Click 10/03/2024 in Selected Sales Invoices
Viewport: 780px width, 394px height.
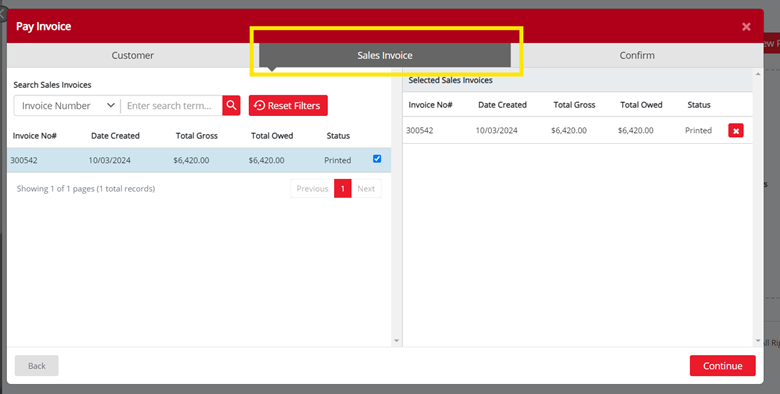(x=496, y=130)
